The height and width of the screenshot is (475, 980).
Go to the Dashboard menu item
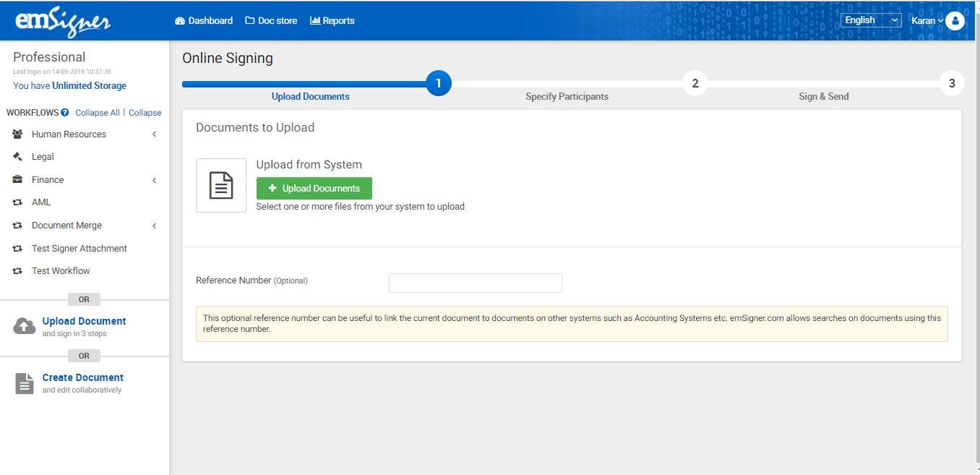(203, 20)
